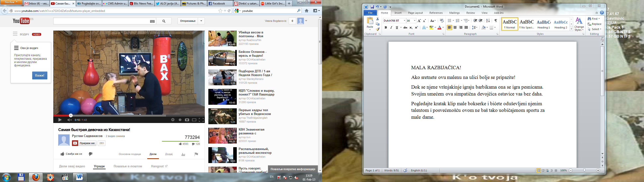Click the blue Важи! button

(40, 75)
